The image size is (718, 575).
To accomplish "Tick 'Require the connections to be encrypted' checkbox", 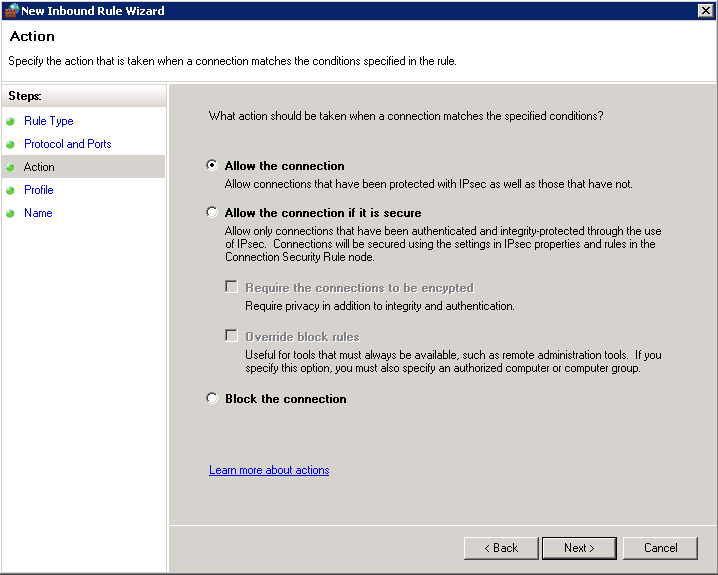I will pos(232,288).
